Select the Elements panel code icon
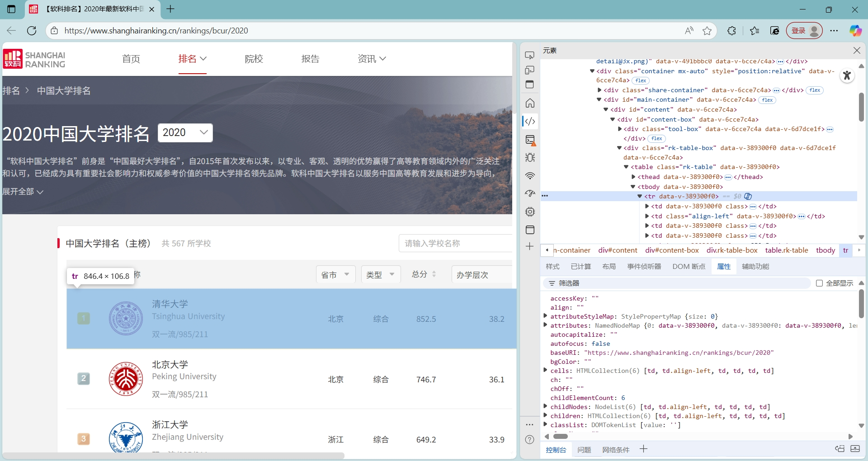 pos(530,121)
